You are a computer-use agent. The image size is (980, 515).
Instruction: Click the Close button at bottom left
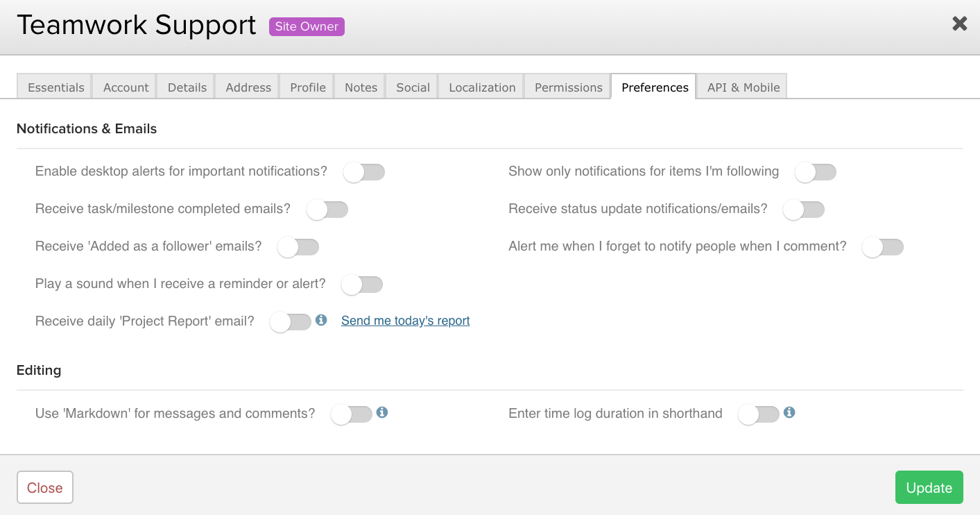pos(45,488)
